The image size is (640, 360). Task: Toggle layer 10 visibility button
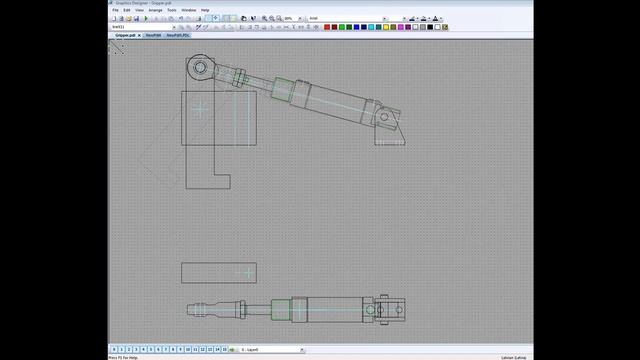point(188,350)
